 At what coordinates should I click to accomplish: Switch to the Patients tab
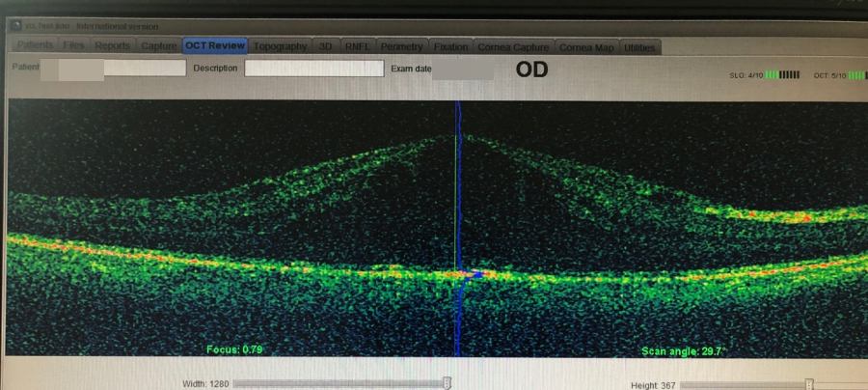click(36, 45)
